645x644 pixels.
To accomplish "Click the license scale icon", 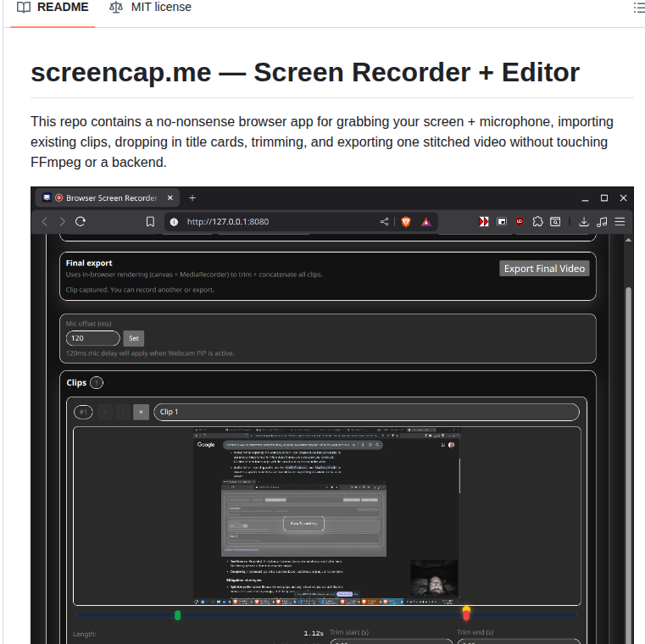I will tap(116, 8).
